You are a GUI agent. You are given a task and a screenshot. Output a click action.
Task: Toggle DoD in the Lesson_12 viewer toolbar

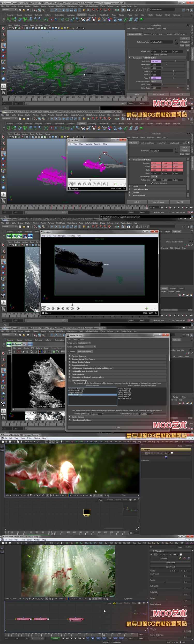click(x=86, y=495)
